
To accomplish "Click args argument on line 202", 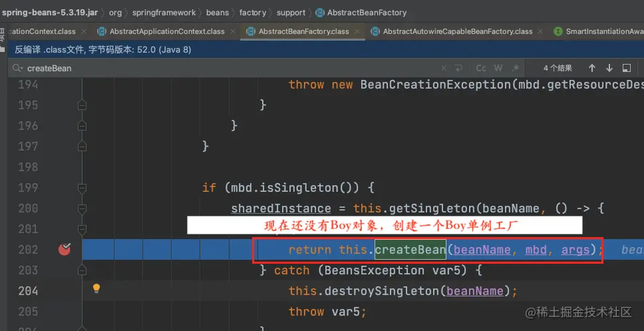I will (575, 250).
